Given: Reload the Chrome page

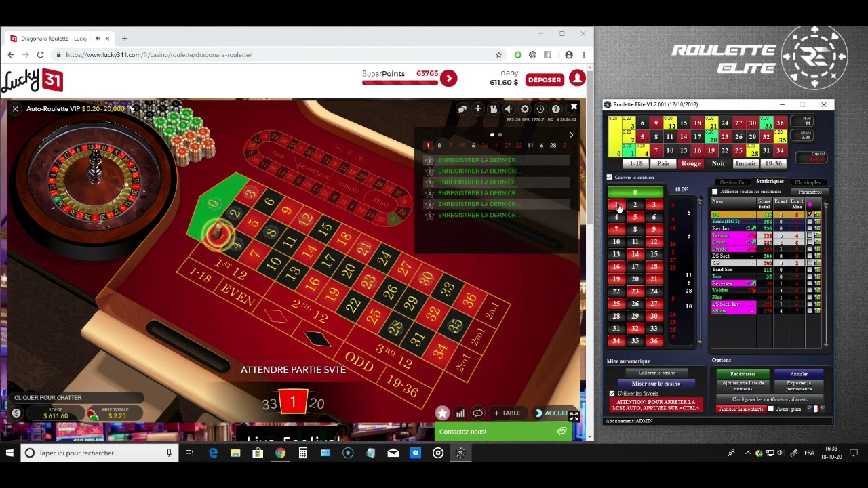Looking at the screenshot, I should click(41, 55).
